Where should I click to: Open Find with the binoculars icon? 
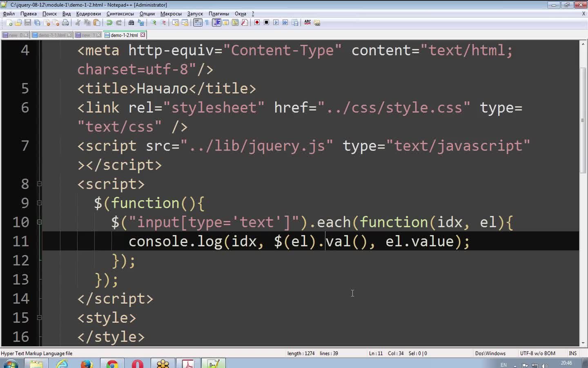coord(131,23)
